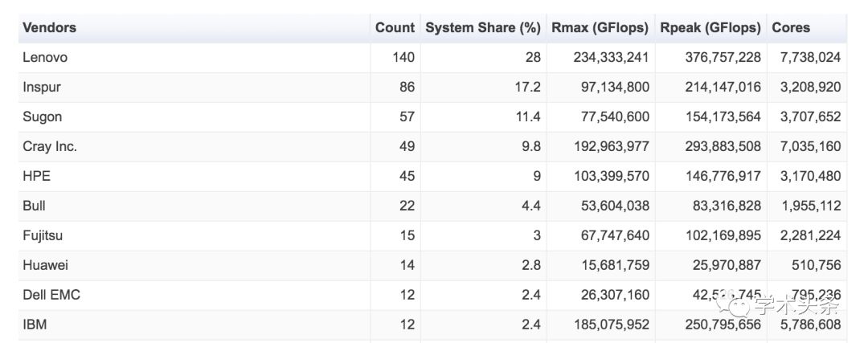Click Bull's Rmax value 53,604,038

[x=615, y=206]
